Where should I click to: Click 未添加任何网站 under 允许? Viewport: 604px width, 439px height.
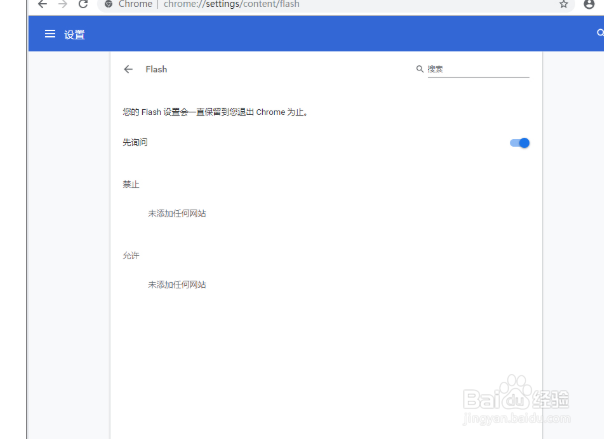(x=177, y=285)
